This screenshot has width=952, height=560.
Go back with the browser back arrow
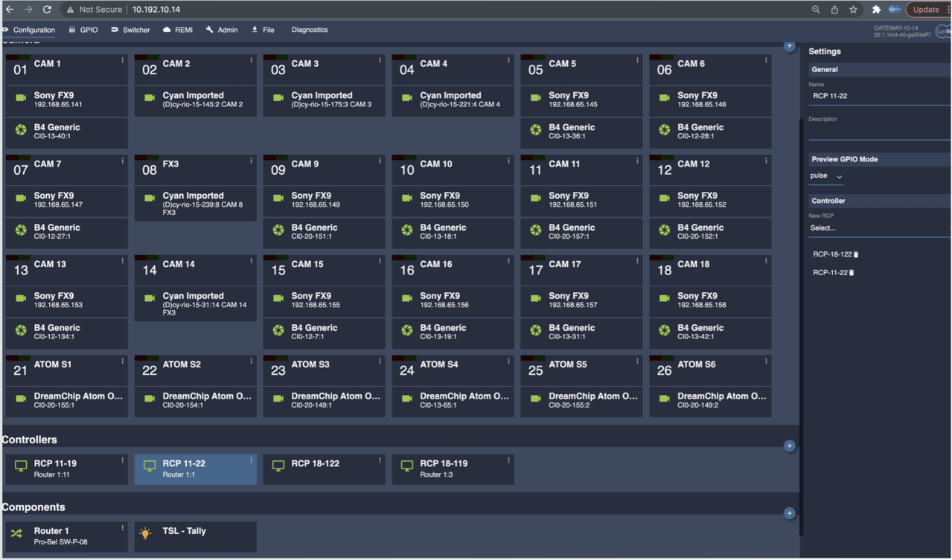10,10
